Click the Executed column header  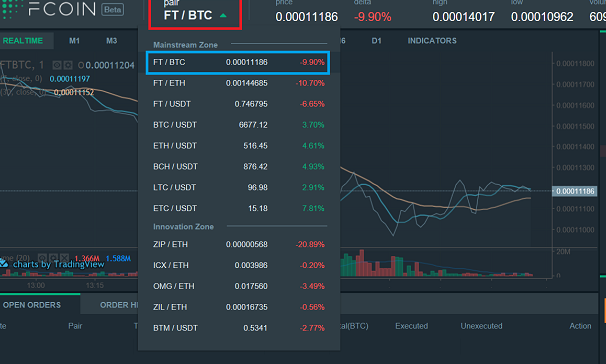(x=411, y=326)
